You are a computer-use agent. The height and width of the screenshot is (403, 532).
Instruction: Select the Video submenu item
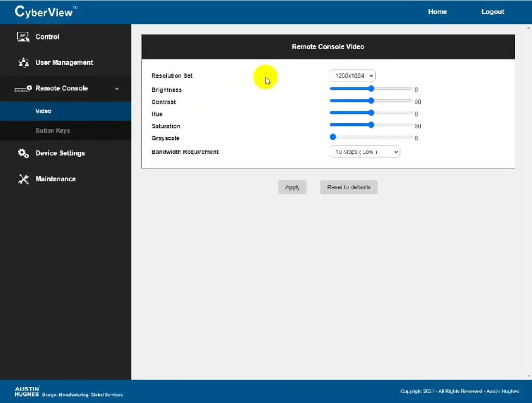click(x=65, y=111)
